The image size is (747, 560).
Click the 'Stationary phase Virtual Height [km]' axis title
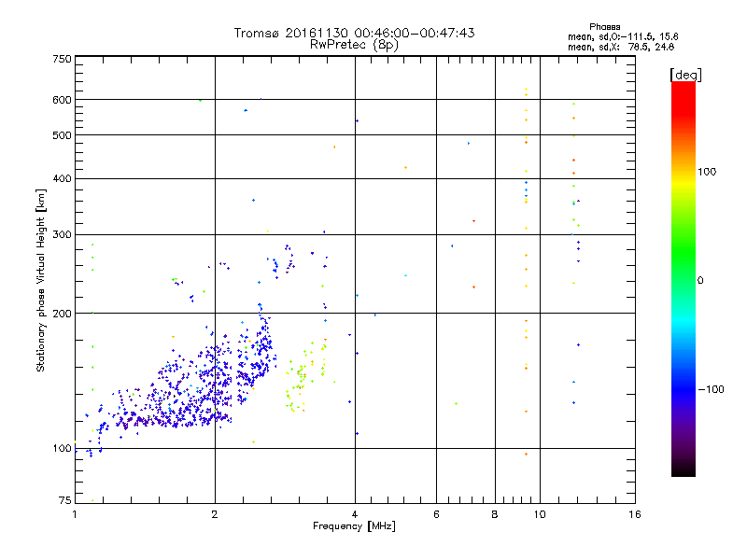tap(40, 281)
